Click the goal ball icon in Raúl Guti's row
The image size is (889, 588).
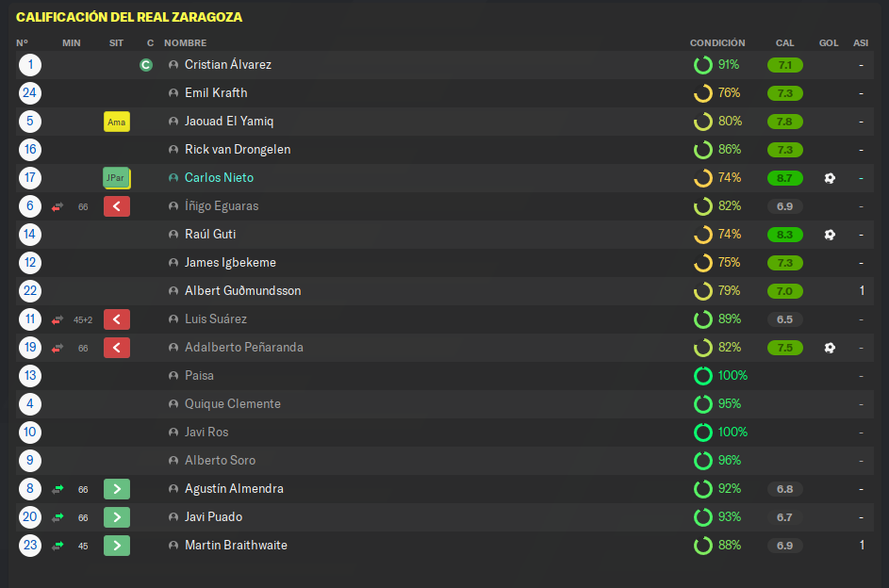(830, 235)
